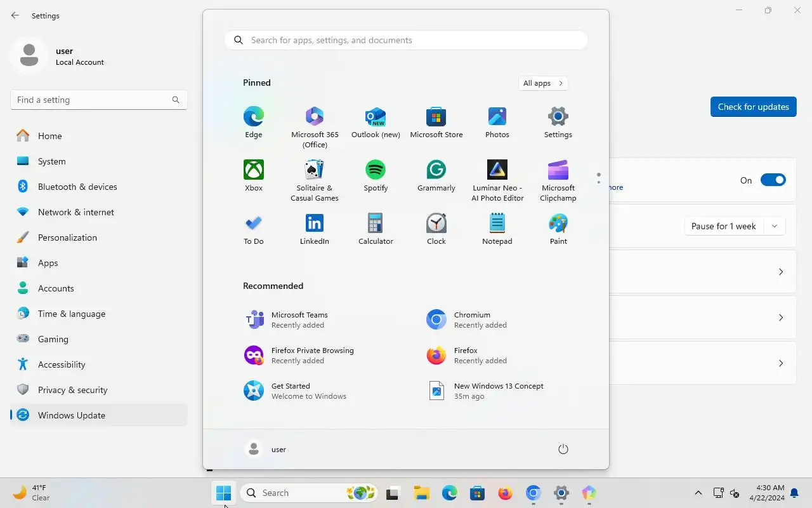This screenshot has width=812, height=508.
Task: Click taskbar Search box
Action: (x=310, y=493)
